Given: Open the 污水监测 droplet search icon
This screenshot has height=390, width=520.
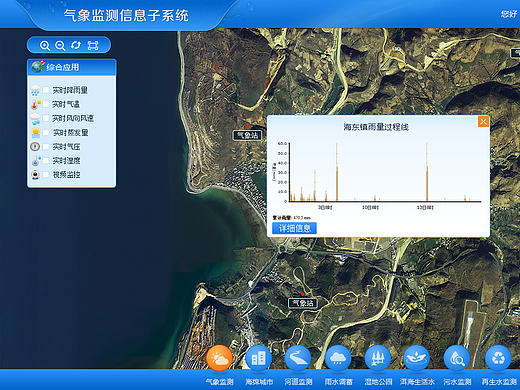Looking at the screenshot, I should (x=457, y=358).
